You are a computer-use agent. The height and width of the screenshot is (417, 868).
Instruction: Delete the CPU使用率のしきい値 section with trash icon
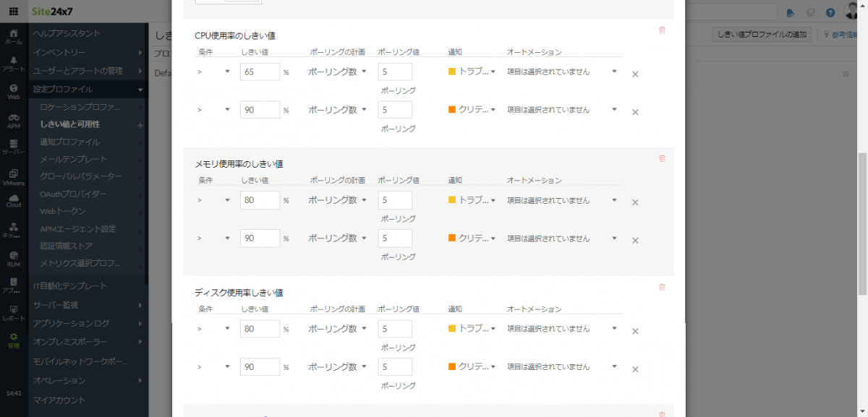(x=661, y=30)
